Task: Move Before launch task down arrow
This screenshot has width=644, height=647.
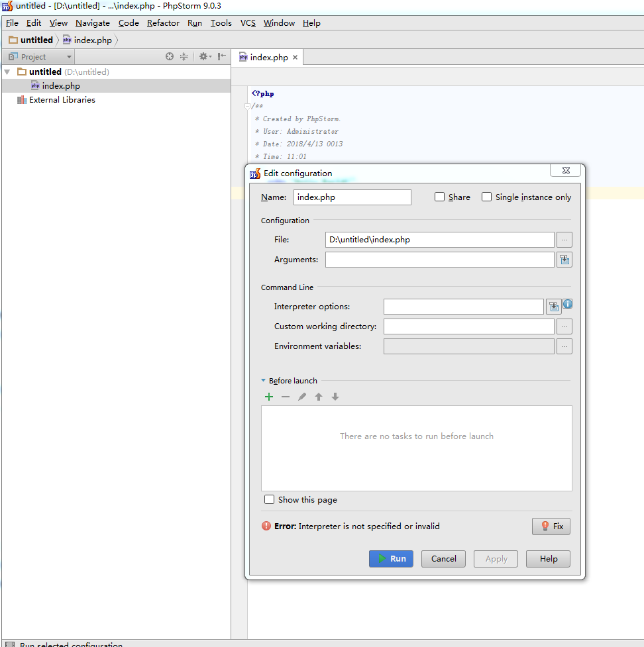Action: point(335,397)
